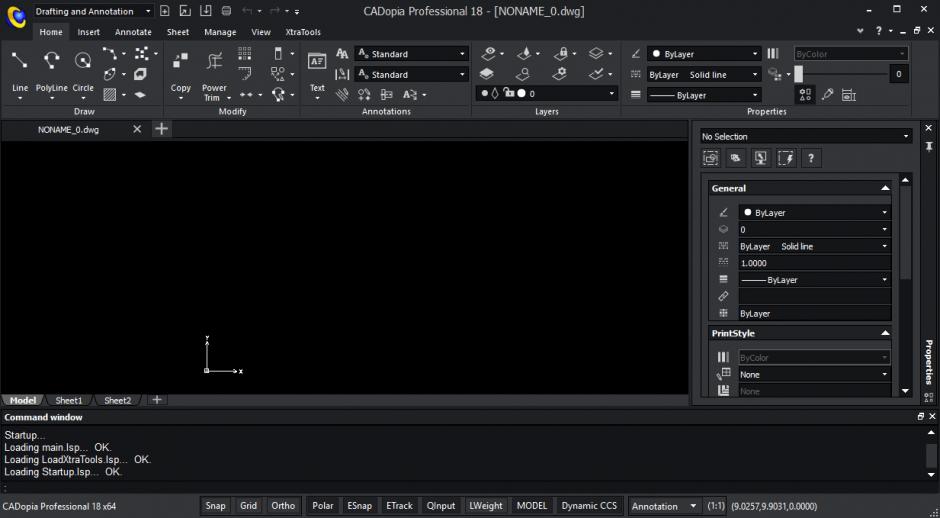Image resolution: width=940 pixels, height=518 pixels.
Task: Click the linetype scale field showing 1.0000
Action: pyautogui.click(x=814, y=263)
